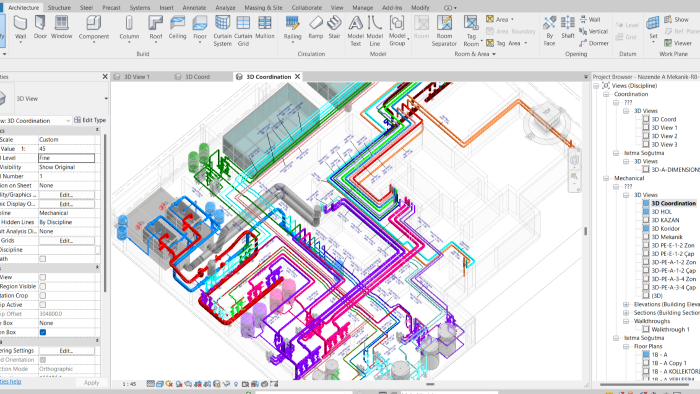
Task: Open the 3D View type selector dropdown
Action: coord(106,99)
